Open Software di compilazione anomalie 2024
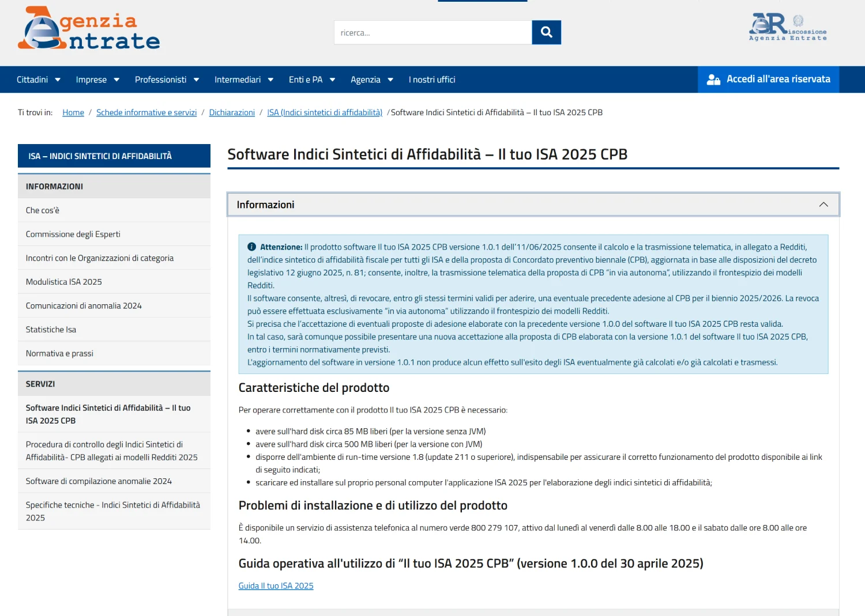865x616 pixels. (99, 481)
